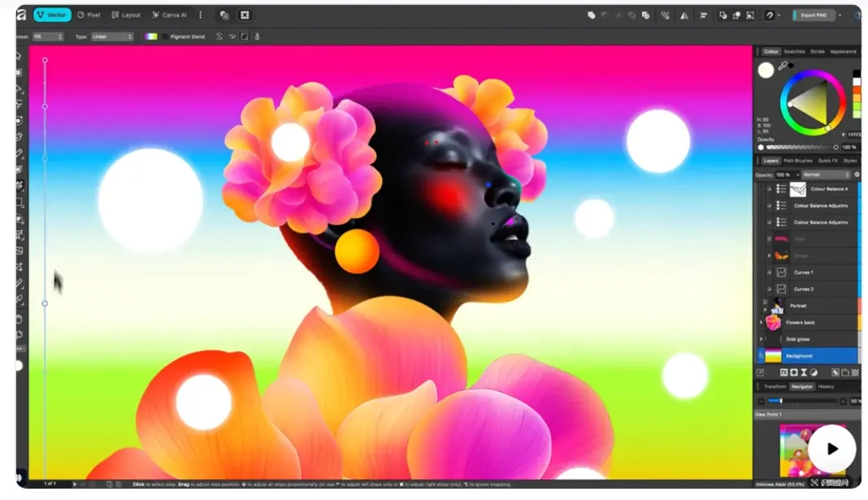Image resolution: width=868 pixels, height=500 pixels.
Task: Click the adjustment half-circle icon below layers
Action: tap(814, 372)
